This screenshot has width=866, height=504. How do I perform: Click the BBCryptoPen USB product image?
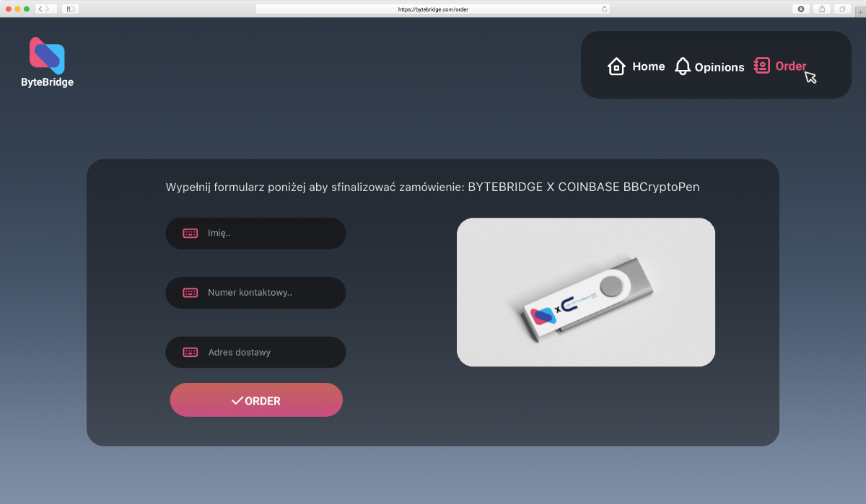586,292
